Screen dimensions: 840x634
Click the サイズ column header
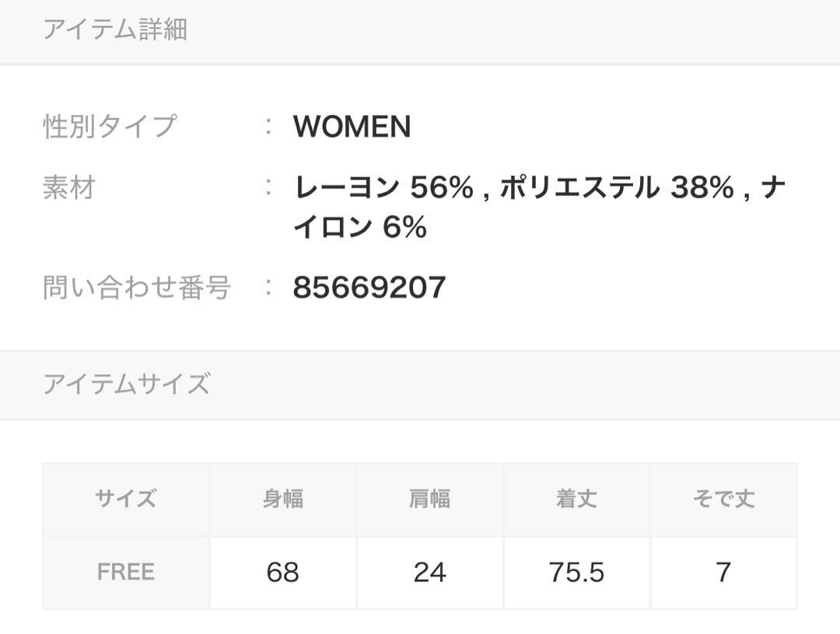pos(126,499)
